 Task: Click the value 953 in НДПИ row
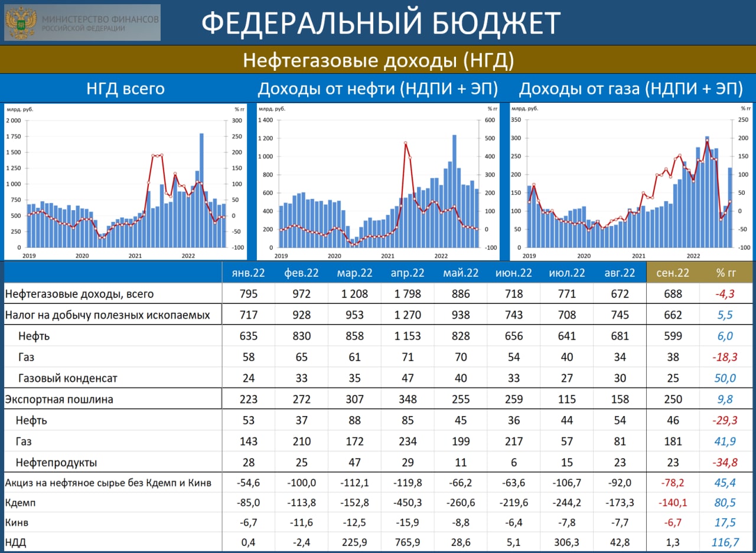(x=354, y=315)
